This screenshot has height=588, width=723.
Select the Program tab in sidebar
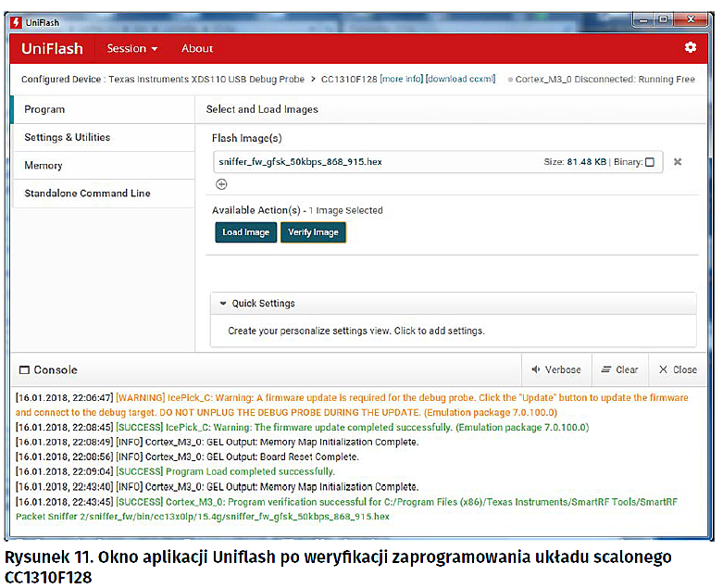pyautogui.click(x=44, y=109)
